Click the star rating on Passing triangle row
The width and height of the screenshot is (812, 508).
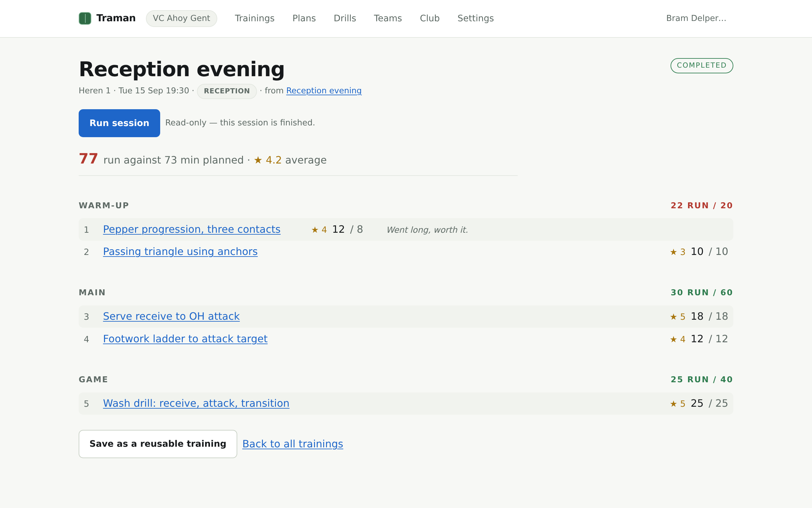tap(678, 252)
